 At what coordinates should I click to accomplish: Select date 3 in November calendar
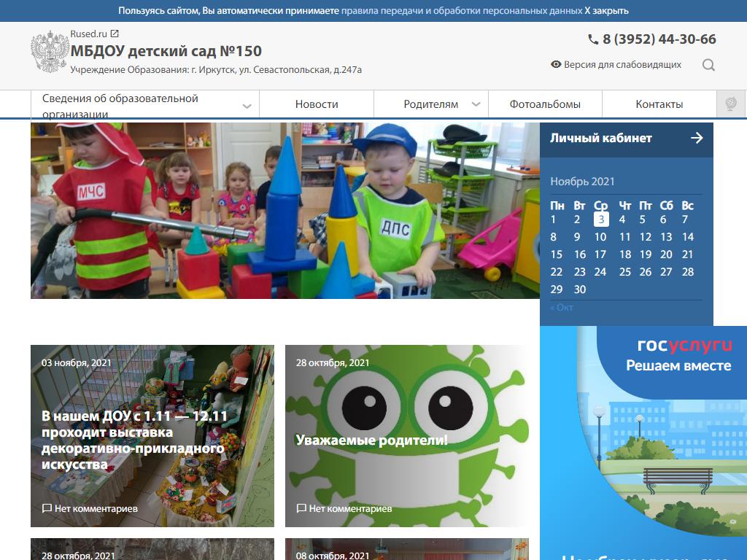click(600, 219)
